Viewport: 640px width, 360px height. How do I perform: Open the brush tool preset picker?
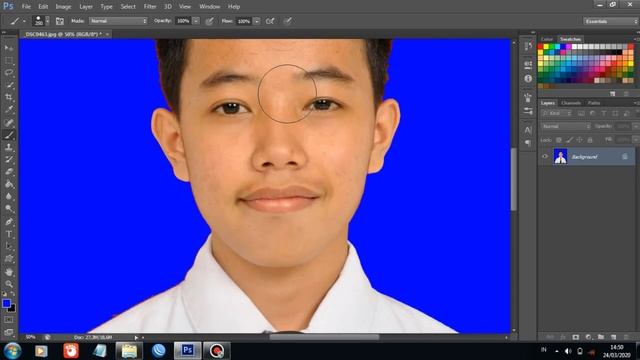click(x=17, y=21)
